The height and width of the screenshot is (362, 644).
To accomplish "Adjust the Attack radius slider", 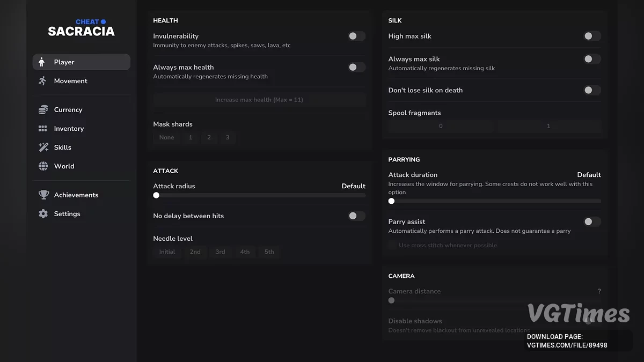I will click(x=156, y=195).
